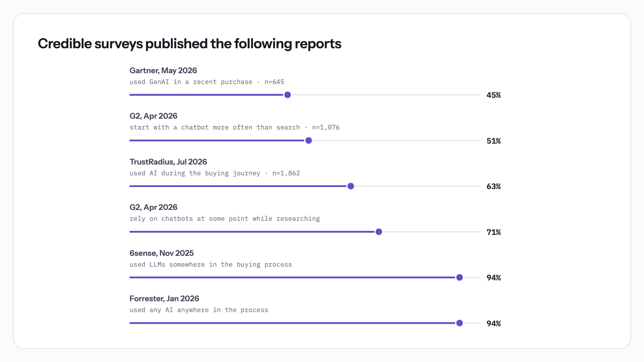Click the "Gartner, May 2026" label
Image resolution: width=644 pixels, height=362 pixels.
tap(163, 71)
